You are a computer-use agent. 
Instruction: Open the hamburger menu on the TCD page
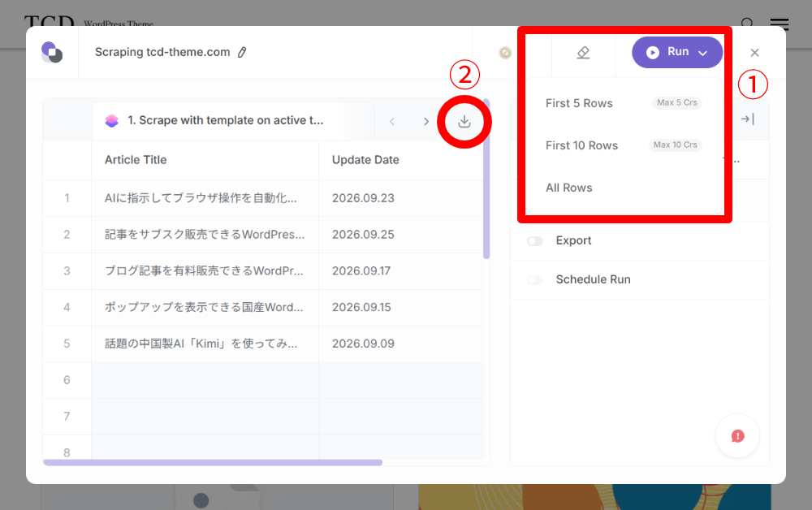tap(780, 24)
